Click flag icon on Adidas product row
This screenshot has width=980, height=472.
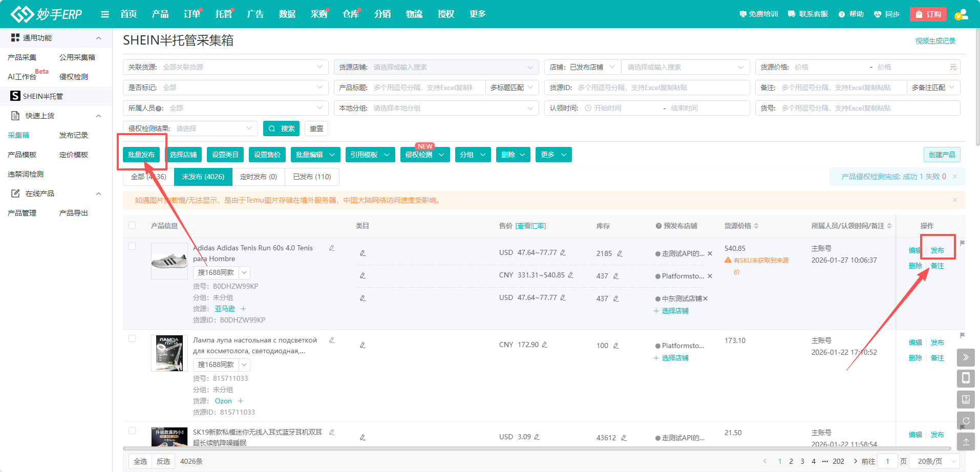point(962,243)
